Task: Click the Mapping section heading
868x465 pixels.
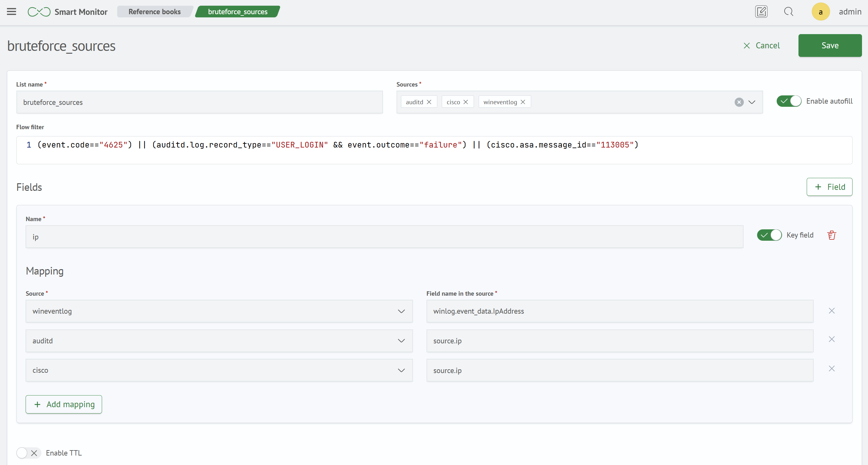Action: pos(45,271)
